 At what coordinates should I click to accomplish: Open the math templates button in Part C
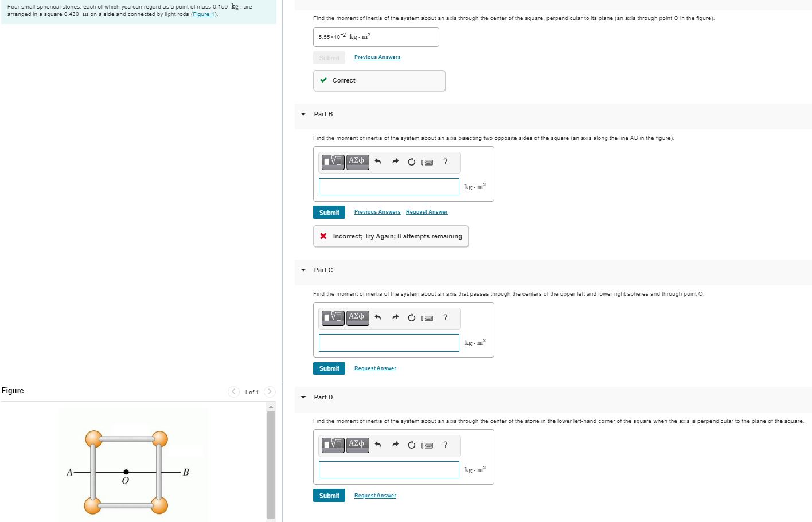click(x=333, y=317)
